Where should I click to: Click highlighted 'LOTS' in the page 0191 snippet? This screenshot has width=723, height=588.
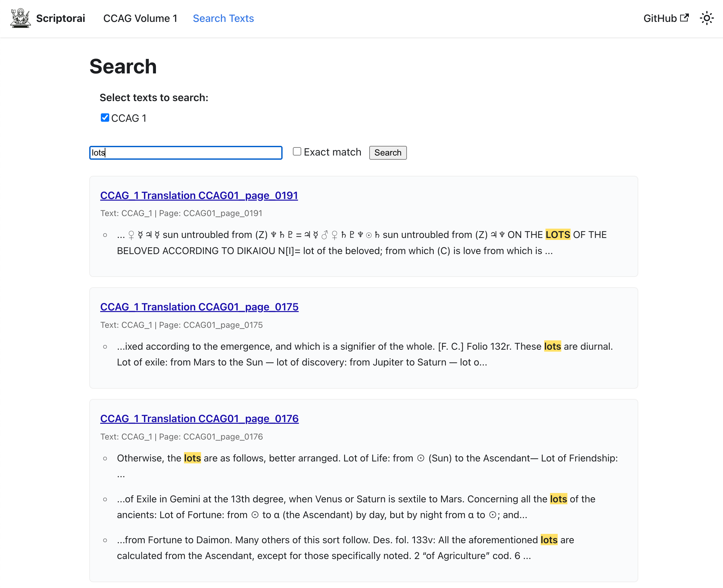558,235
